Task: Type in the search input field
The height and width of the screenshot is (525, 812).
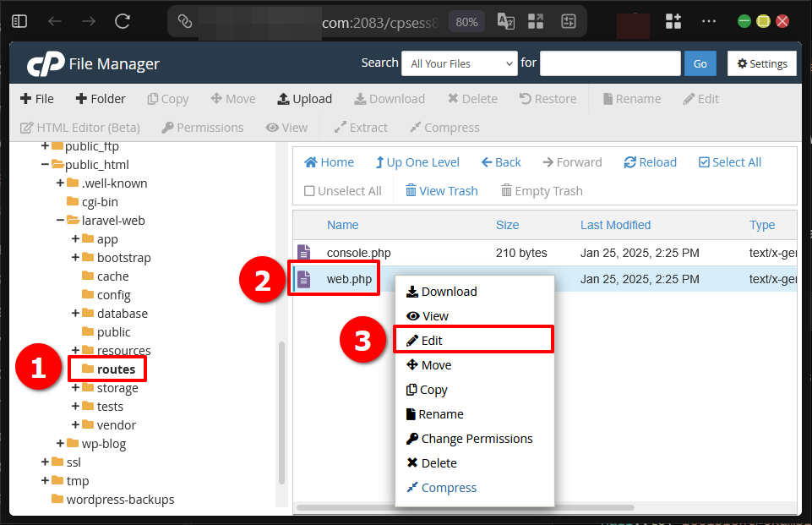Action: tap(610, 63)
